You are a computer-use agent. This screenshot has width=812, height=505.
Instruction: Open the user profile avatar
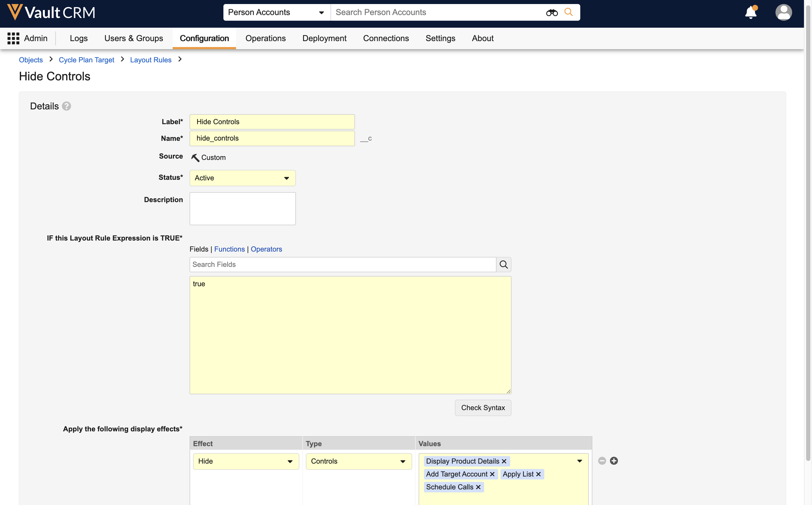pos(783,12)
